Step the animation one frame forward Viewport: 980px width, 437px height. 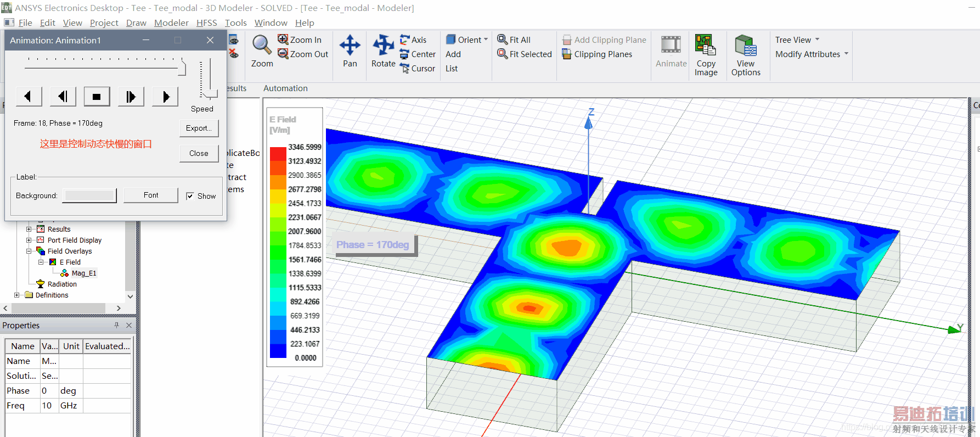point(131,97)
